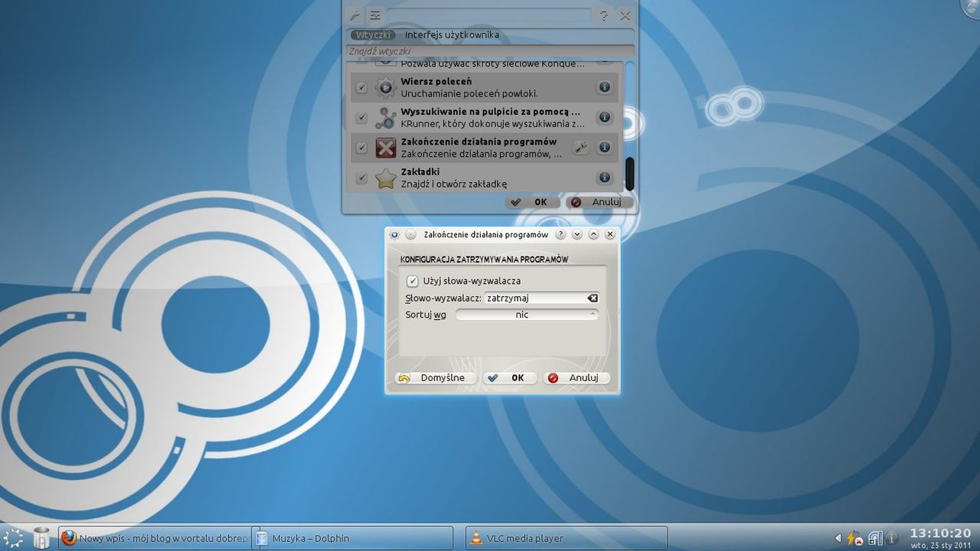
Task: Switch to the Wtyczki tab
Action: coord(374,34)
